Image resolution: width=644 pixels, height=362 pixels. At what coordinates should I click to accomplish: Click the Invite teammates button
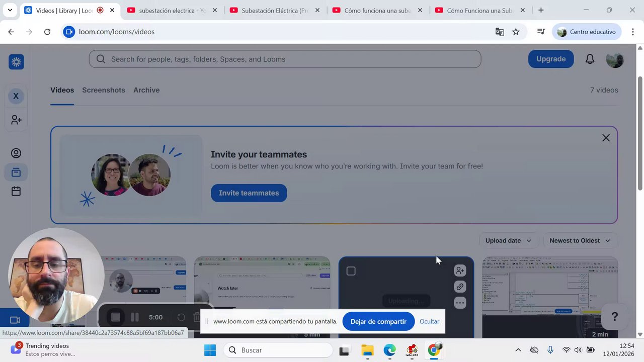tap(249, 193)
